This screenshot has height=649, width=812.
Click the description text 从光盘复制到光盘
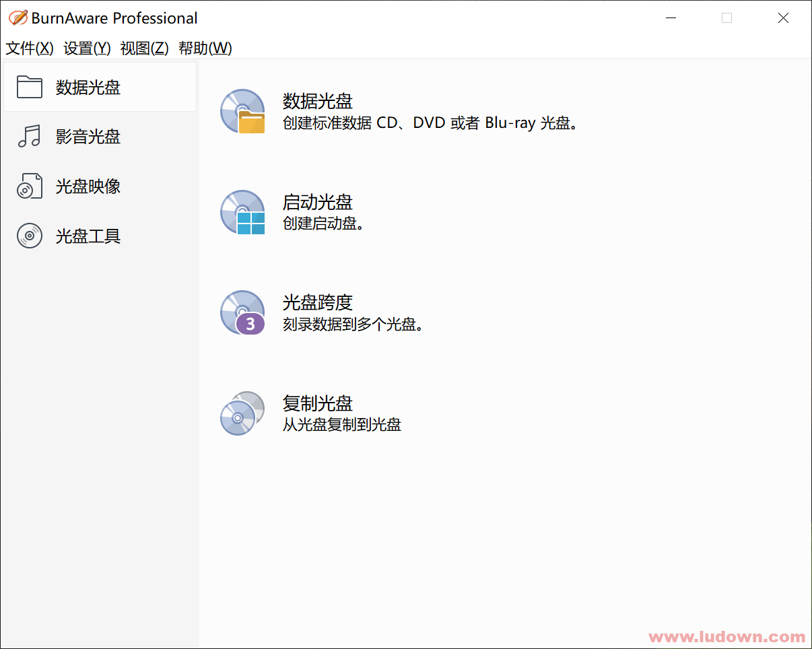click(x=342, y=425)
